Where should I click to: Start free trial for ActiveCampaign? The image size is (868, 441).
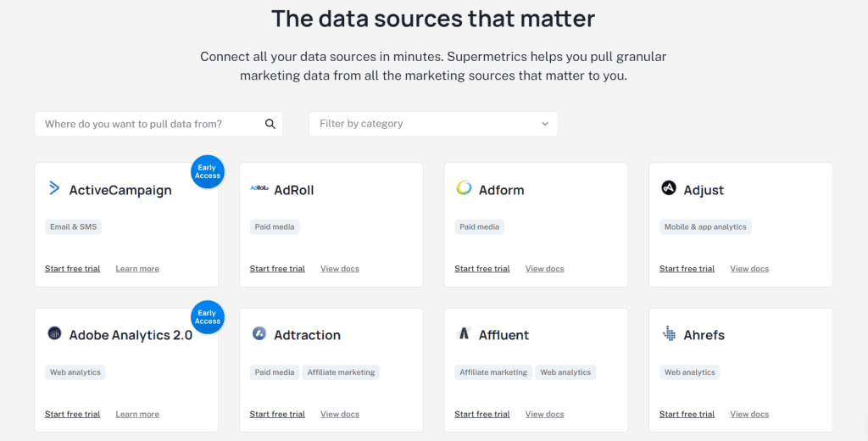pos(72,269)
